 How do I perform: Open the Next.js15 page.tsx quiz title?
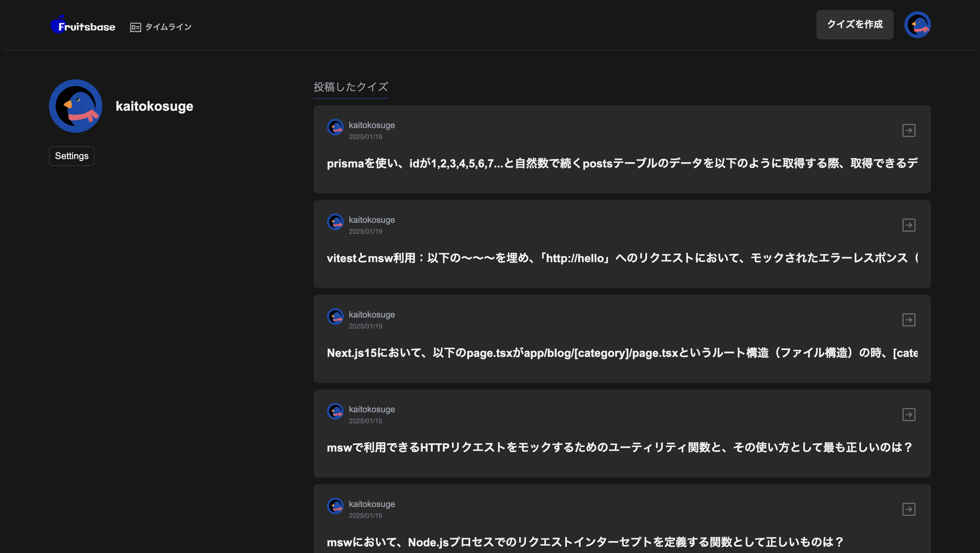(x=622, y=353)
